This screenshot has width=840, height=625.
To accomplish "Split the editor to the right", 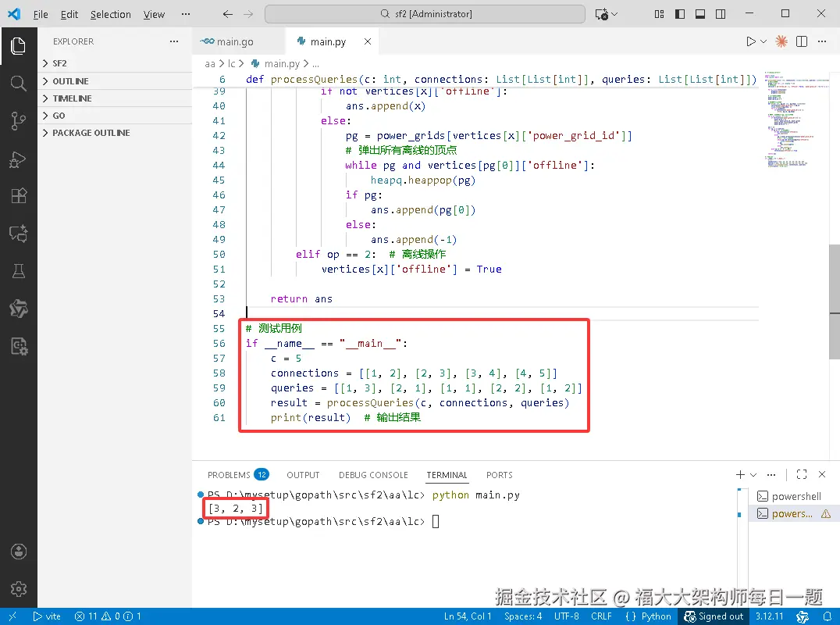I will pyautogui.click(x=802, y=41).
